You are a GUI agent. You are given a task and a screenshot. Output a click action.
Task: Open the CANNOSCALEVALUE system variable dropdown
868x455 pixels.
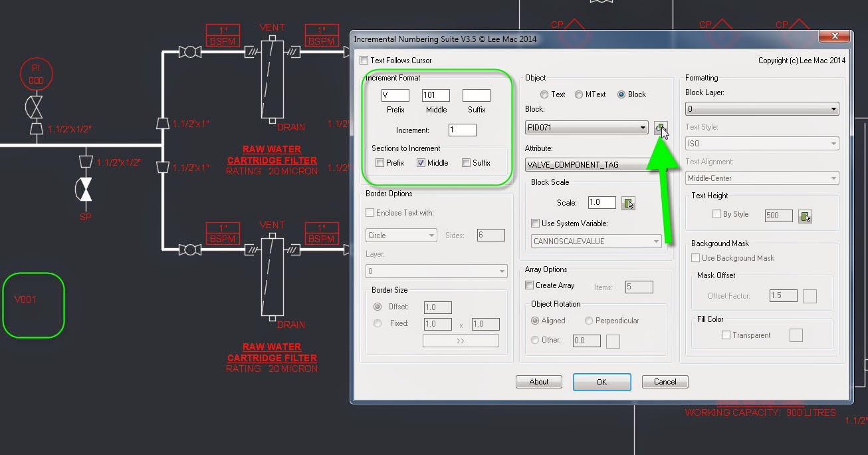pyautogui.click(x=597, y=241)
